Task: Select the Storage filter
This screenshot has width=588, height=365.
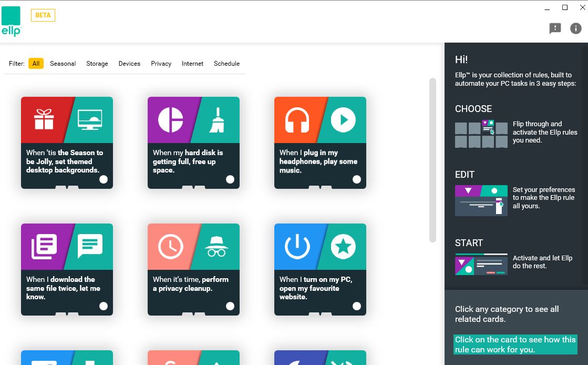Action: tap(97, 64)
